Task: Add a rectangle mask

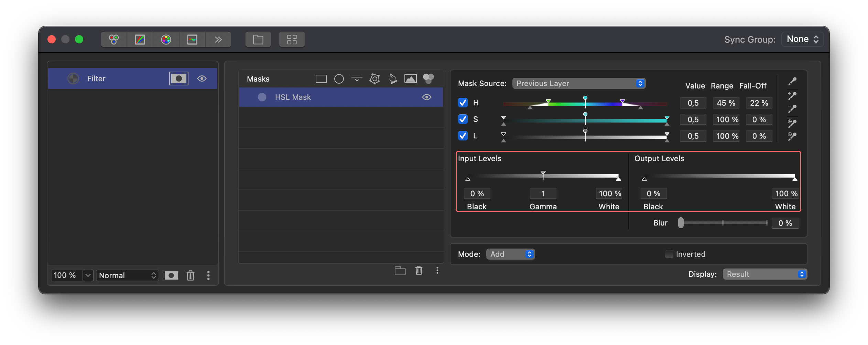Action: [321, 79]
